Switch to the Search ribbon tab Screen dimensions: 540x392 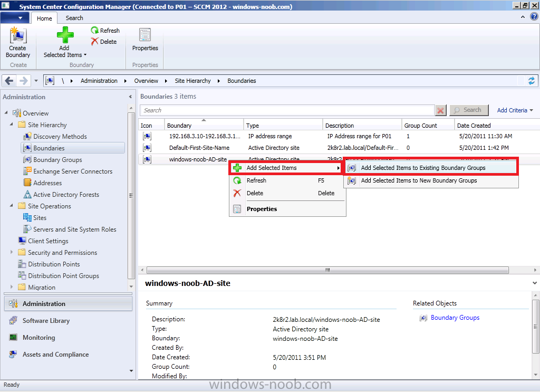click(x=74, y=18)
